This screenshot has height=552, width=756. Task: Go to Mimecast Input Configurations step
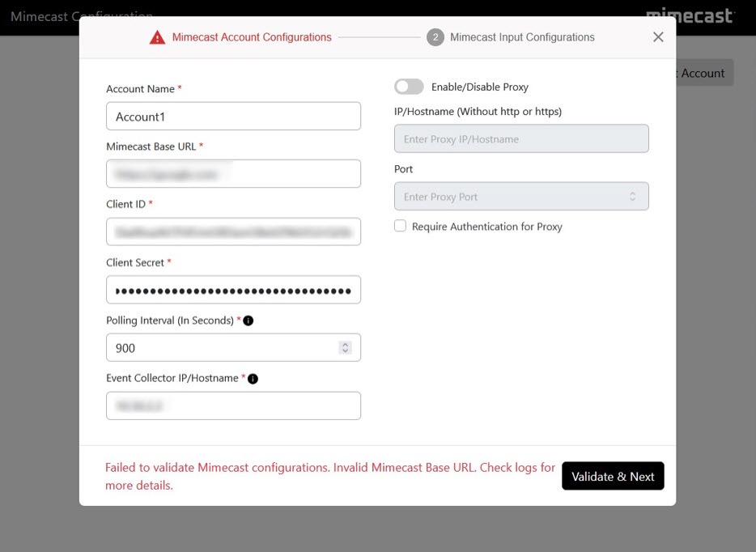pos(522,37)
